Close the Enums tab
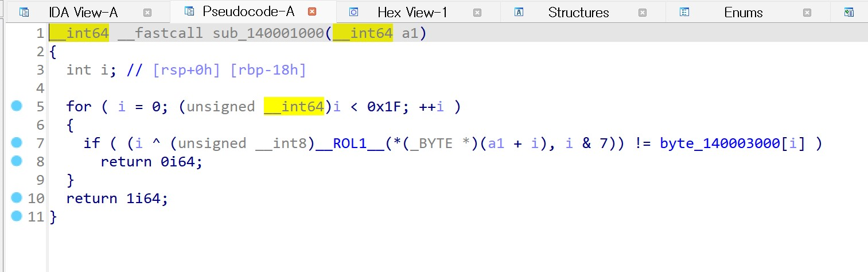 click(x=807, y=12)
